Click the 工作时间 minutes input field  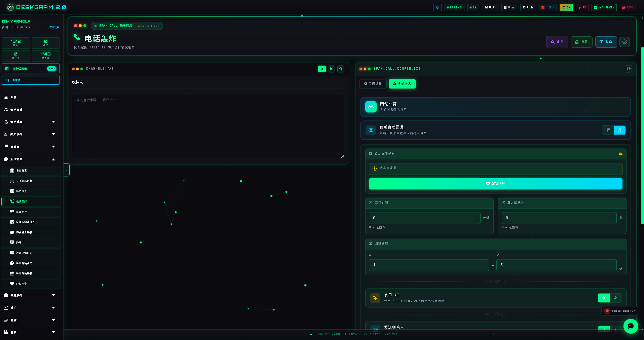click(x=424, y=218)
